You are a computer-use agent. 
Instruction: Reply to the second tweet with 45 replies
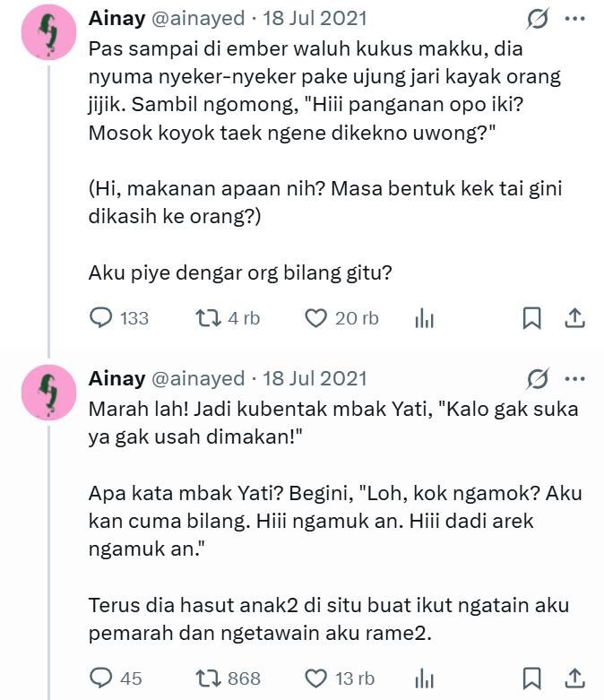tap(103, 678)
